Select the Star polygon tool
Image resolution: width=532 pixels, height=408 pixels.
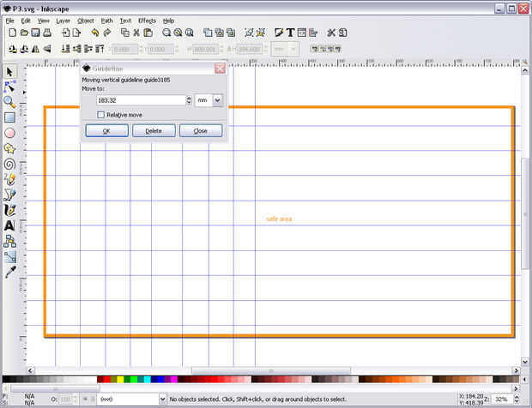pyautogui.click(x=9, y=148)
